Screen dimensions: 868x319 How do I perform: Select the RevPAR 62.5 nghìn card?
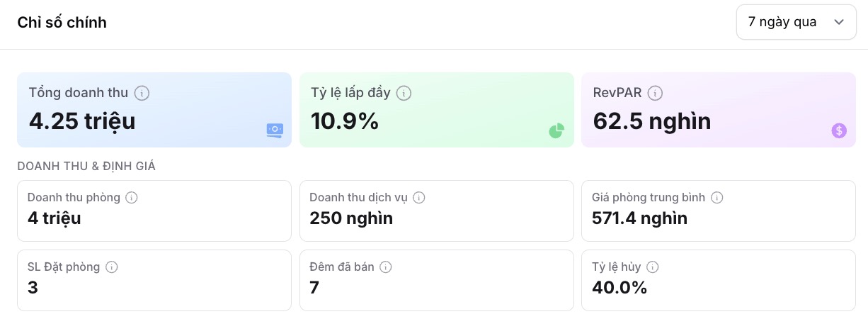tap(718, 110)
